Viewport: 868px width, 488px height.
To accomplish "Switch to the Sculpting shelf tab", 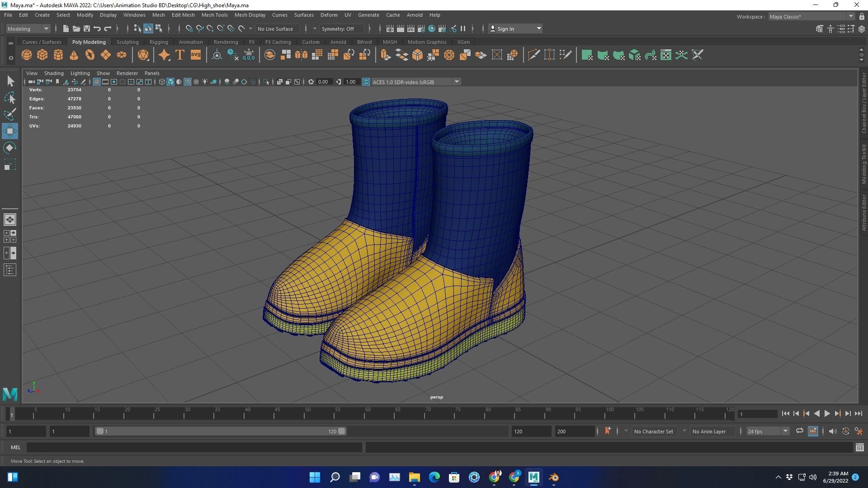I will click(127, 42).
